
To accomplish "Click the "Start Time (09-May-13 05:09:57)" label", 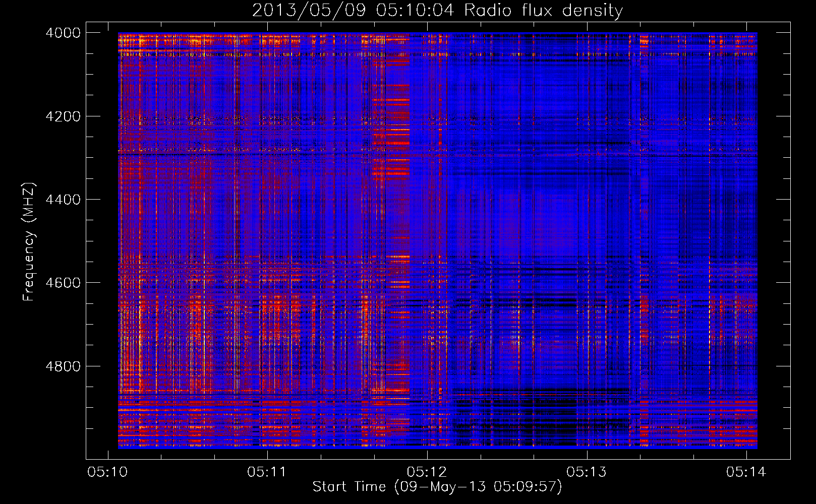I will (x=437, y=487).
